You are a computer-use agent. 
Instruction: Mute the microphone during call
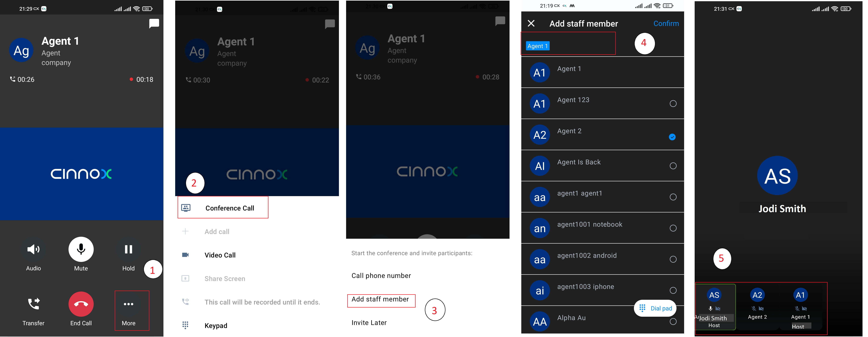tap(81, 249)
